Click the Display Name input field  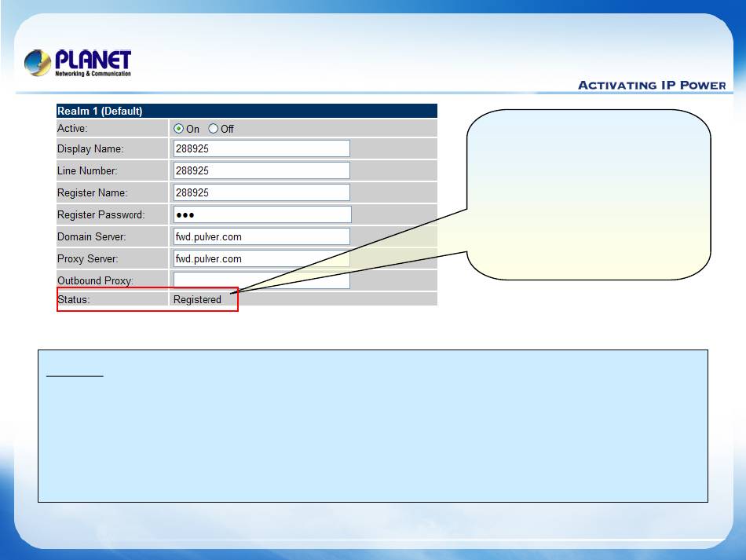coord(260,148)
